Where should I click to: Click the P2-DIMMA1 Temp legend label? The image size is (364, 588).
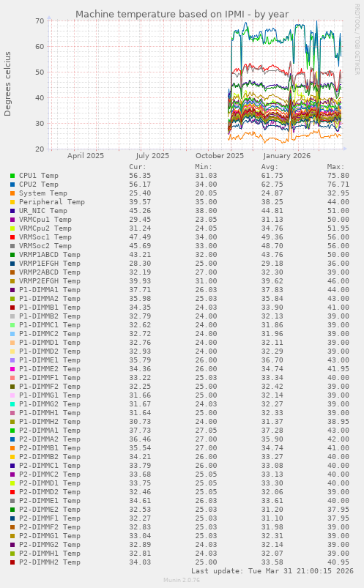click(x=50, y=431)
